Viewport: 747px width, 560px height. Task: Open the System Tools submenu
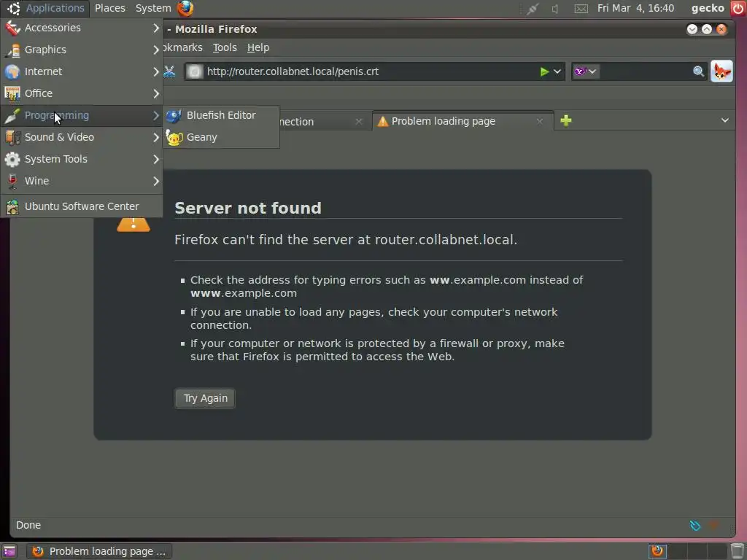tap(82, 159)
